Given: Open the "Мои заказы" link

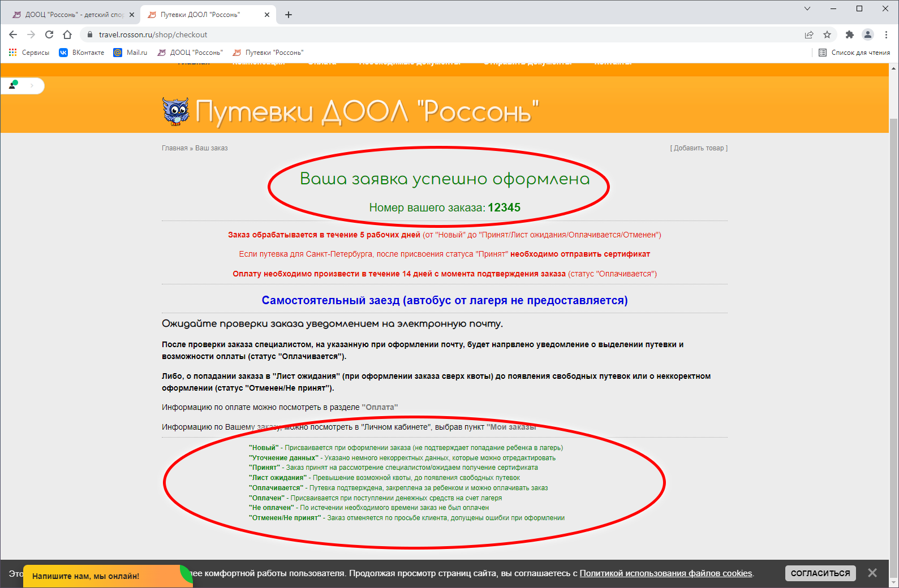Looking at the screenshot, I should tap(511, 427).
